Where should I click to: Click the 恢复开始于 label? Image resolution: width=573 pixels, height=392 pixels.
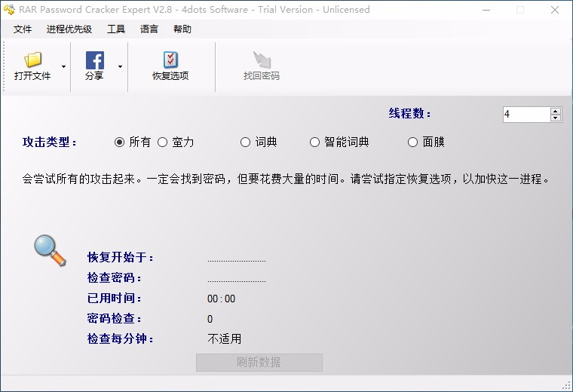pos(120,257)
